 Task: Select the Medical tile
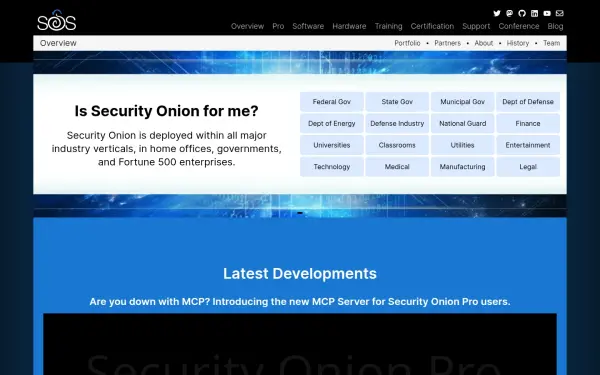coord(397,167)
